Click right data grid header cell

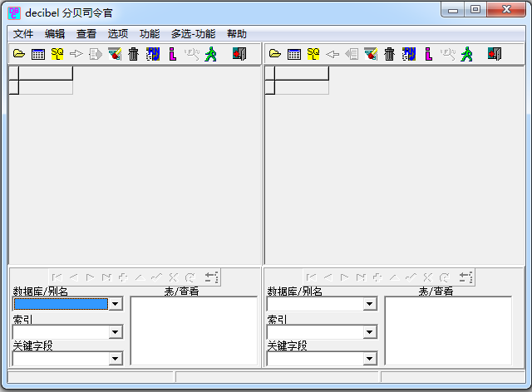pyautogui.click(x=301, y=73)
